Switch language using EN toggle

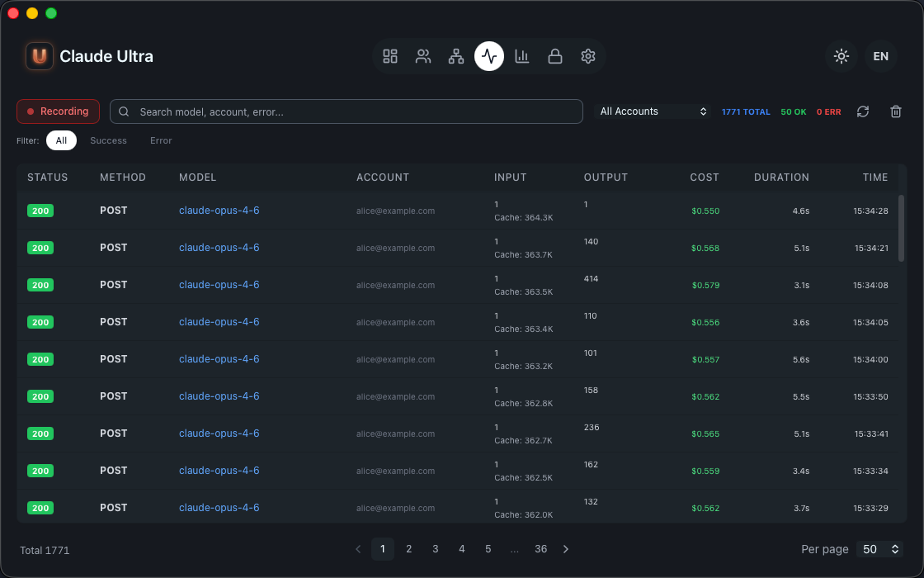pos(880,56)
